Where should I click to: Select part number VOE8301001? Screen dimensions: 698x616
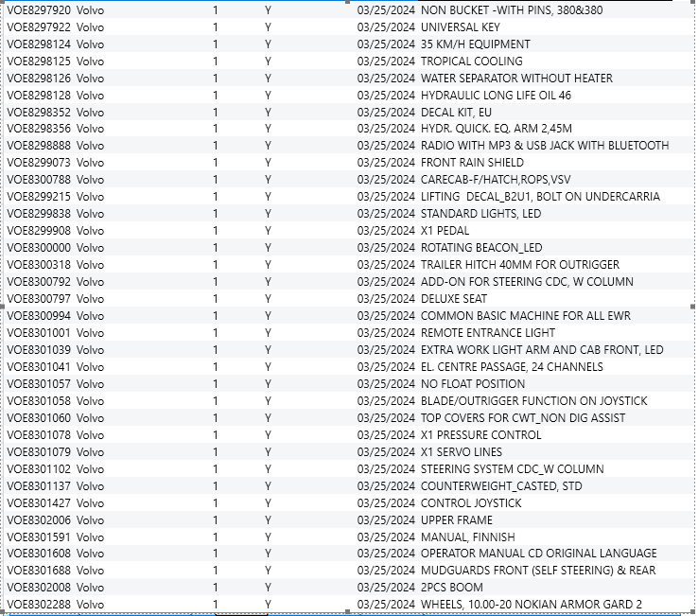[39, 333]
